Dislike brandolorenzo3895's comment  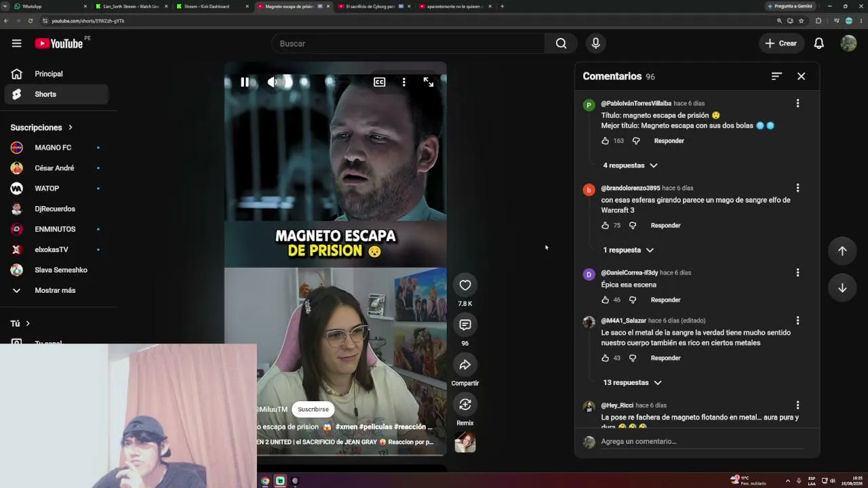point(633,226)
